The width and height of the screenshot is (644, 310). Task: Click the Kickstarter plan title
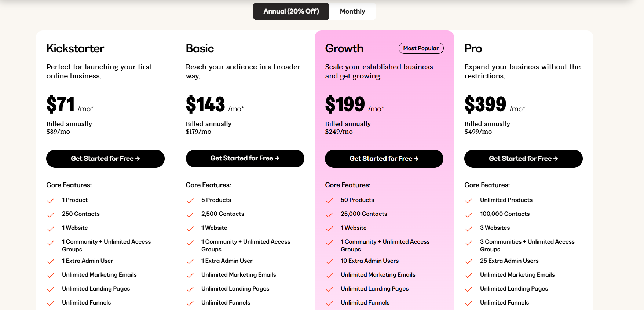[75, 48]
